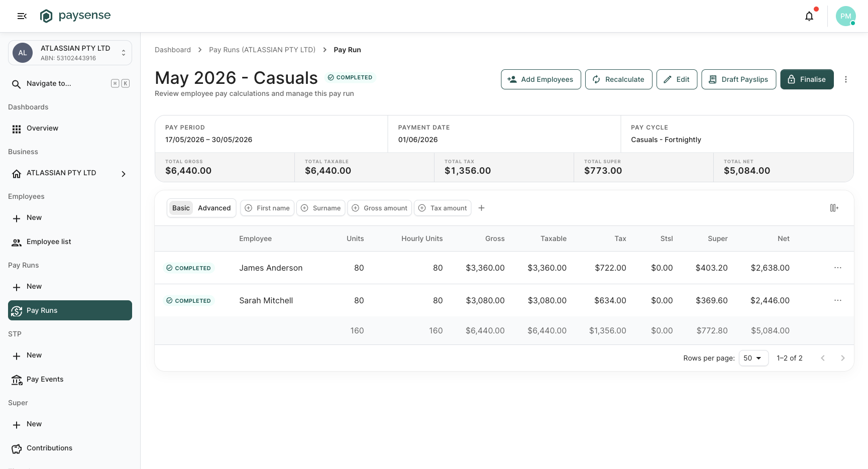
Task: Sort by Taxable column header
Action: click(554, 239)
